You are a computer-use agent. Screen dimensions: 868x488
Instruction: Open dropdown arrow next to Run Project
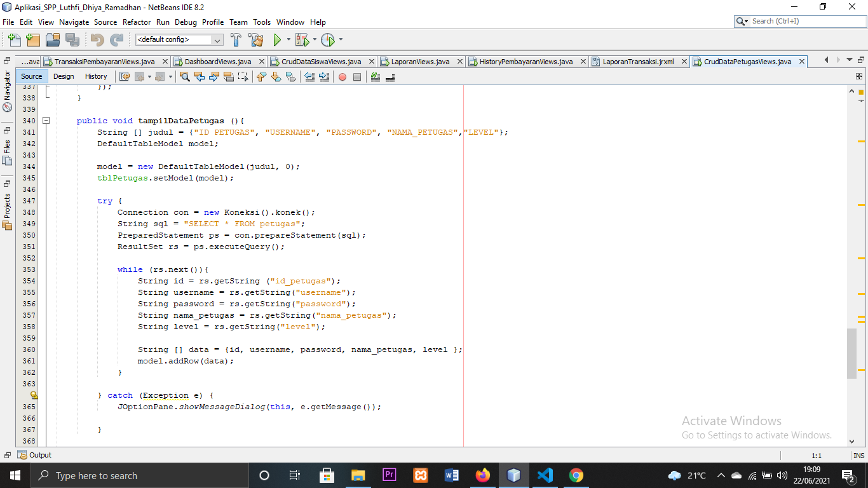pyautogui.click(x=288, y=40)
